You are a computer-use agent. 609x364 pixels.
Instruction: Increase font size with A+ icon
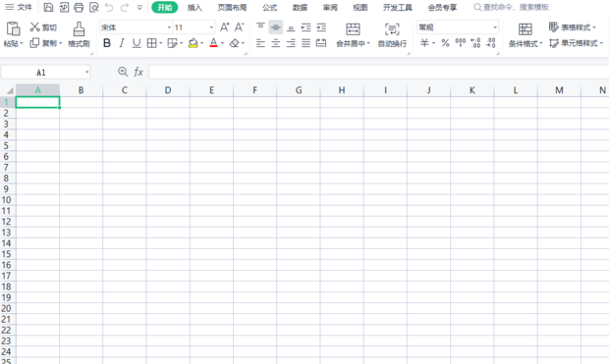pos(225,27)
